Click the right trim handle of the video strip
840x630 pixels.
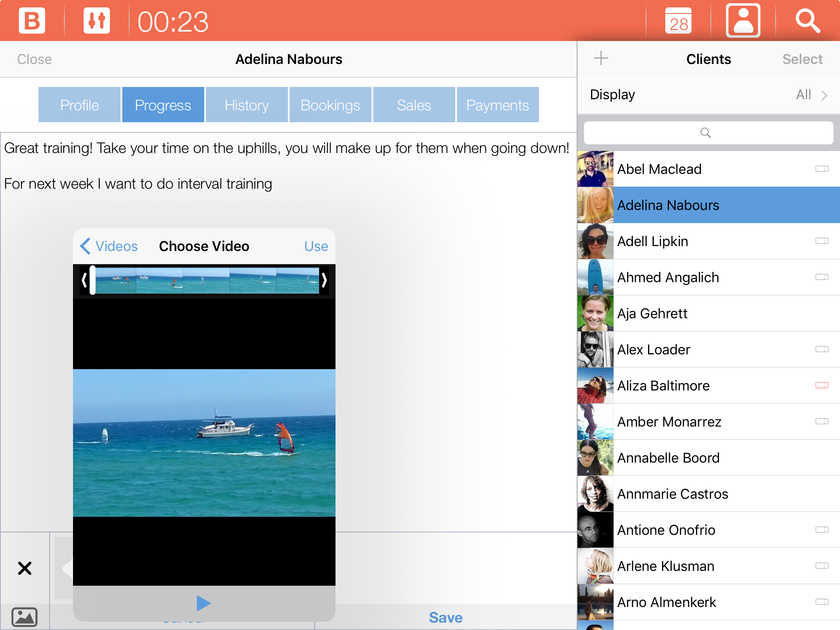324,280
